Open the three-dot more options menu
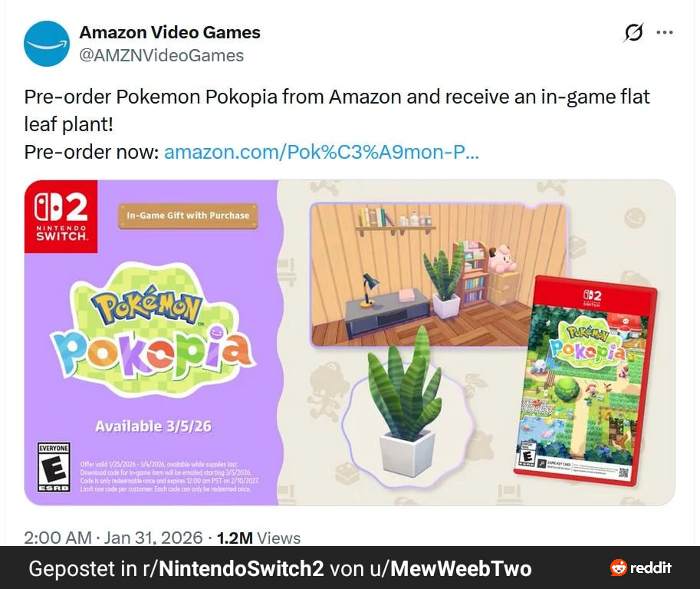Viewport: 700px width, 589px height. coord(665,32)
